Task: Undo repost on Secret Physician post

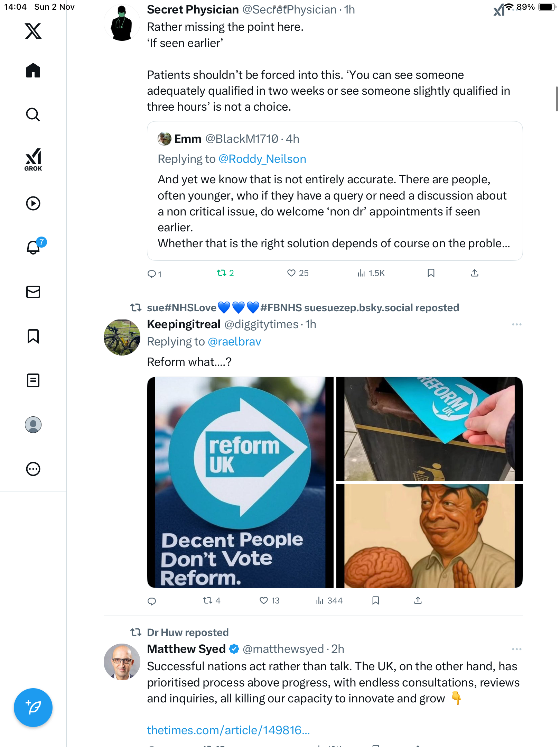Action: click(x=222, y=273)
